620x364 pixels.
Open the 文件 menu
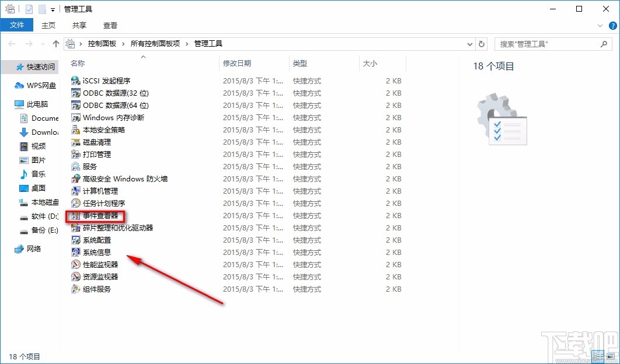tap(17, 25)
